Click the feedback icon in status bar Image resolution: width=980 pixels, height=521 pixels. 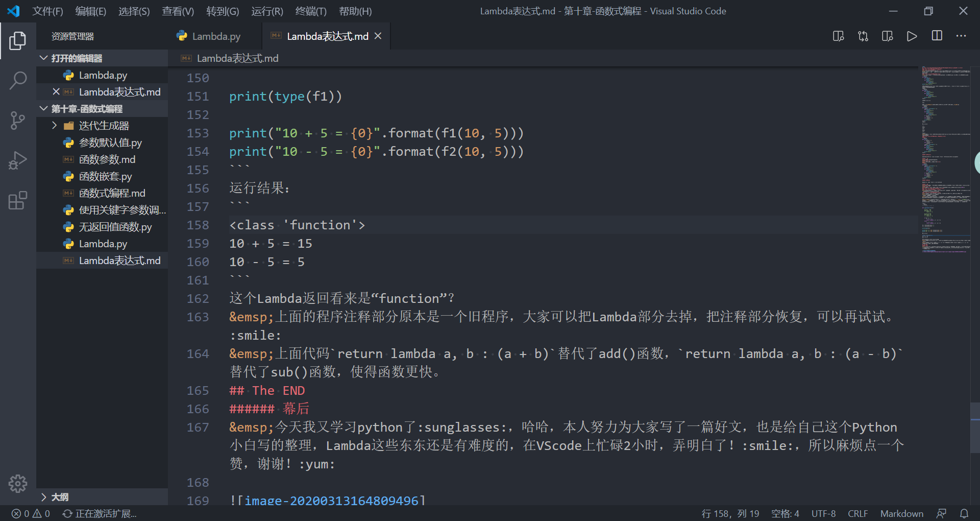pyautogui.click(x=941, y=513)
